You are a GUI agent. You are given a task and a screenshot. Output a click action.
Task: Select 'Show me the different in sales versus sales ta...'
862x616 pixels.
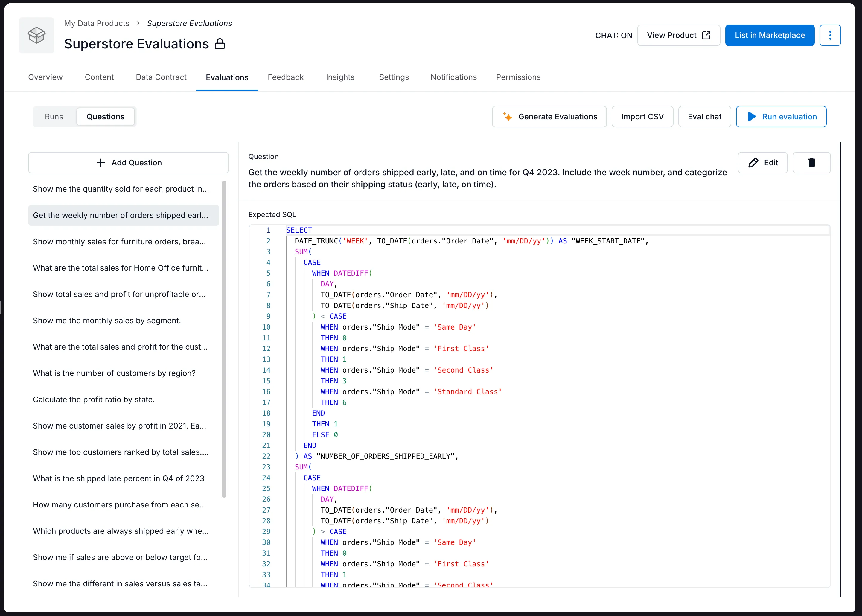click(x=123, y=584)
